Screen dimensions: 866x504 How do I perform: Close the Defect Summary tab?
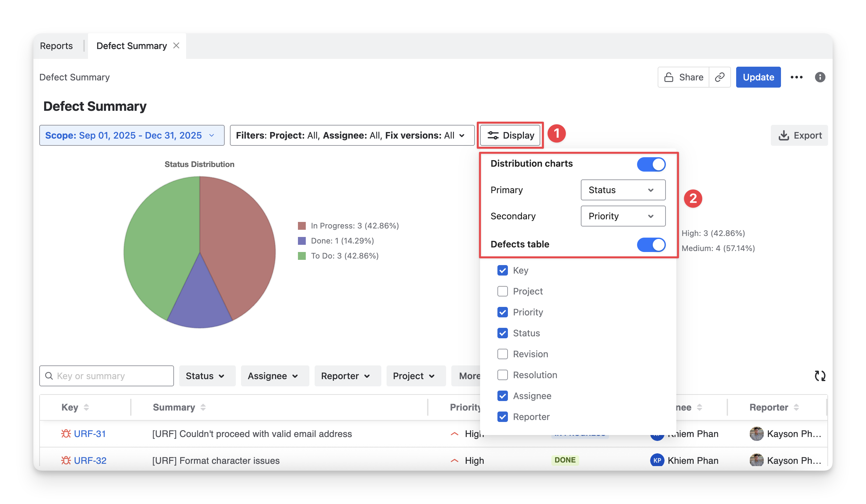pos(176,46)
